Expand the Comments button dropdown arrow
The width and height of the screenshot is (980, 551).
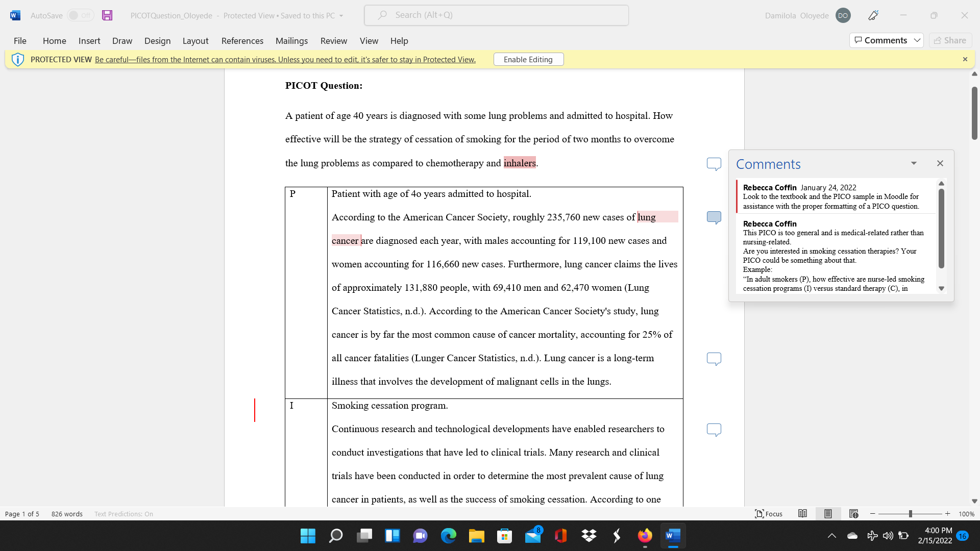pos(917,40)
